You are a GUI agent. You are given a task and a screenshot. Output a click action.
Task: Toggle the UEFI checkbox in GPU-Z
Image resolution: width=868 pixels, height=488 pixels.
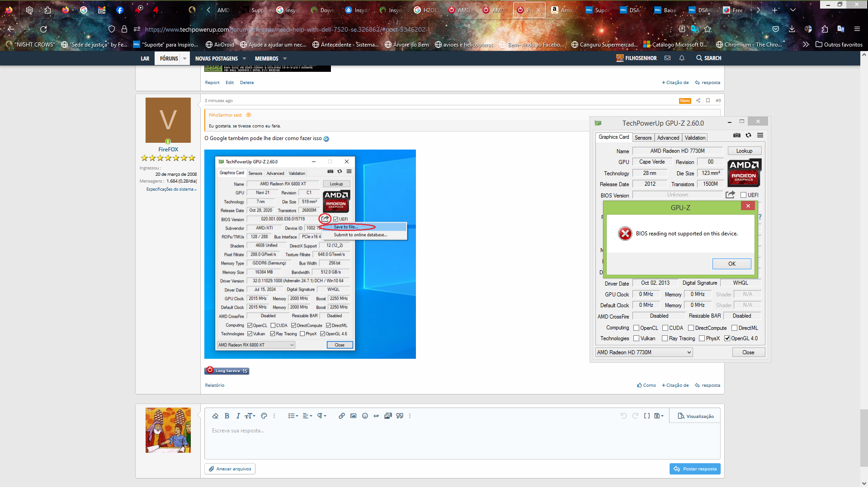[743, 195]
